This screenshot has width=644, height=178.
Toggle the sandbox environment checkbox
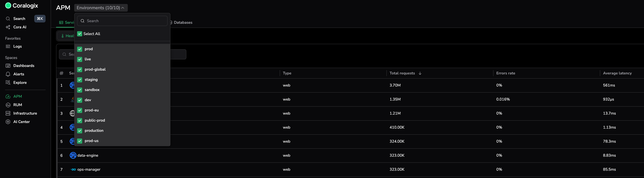79,90
